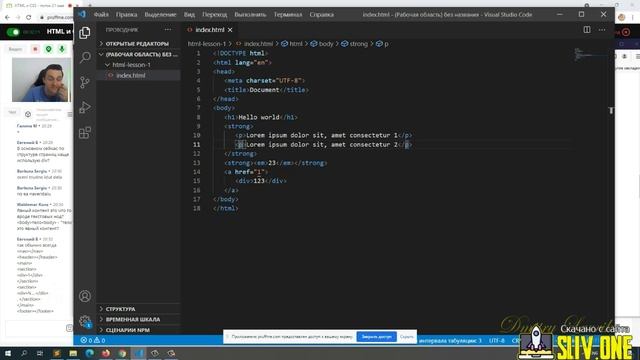Open Chrome from the taskbar
This screenshot has height=360, width=640.
point(122,353)
